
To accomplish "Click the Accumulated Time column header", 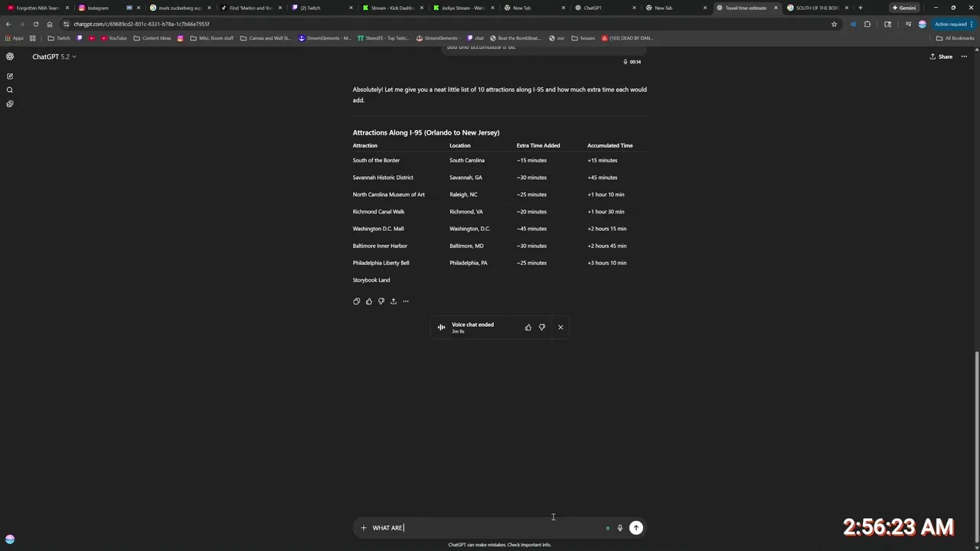I will [610, 145].
